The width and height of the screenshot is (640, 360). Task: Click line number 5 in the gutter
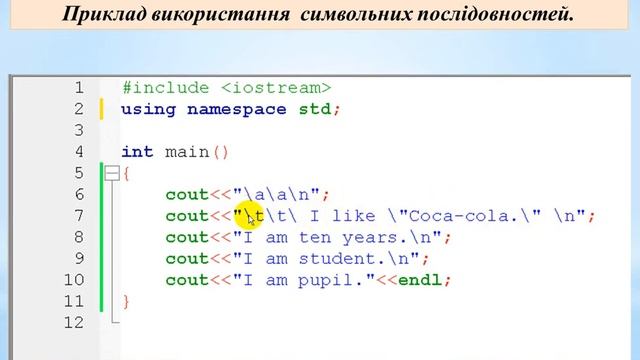(x=79, y=173)
